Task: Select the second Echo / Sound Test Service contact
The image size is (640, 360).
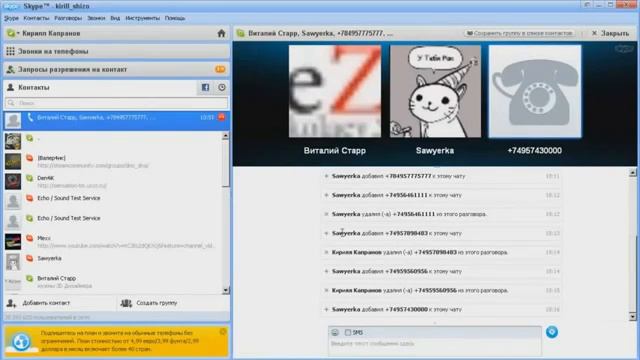Action: pos(113,221)
